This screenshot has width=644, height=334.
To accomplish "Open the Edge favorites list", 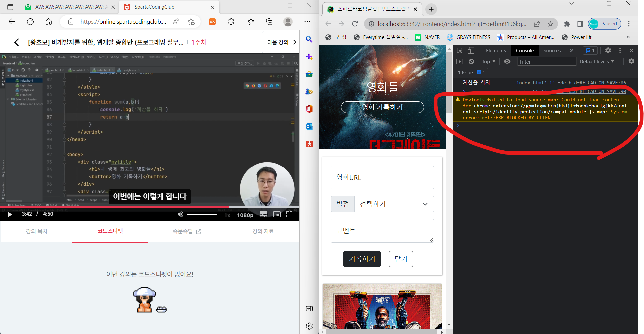I will point(251,22).
